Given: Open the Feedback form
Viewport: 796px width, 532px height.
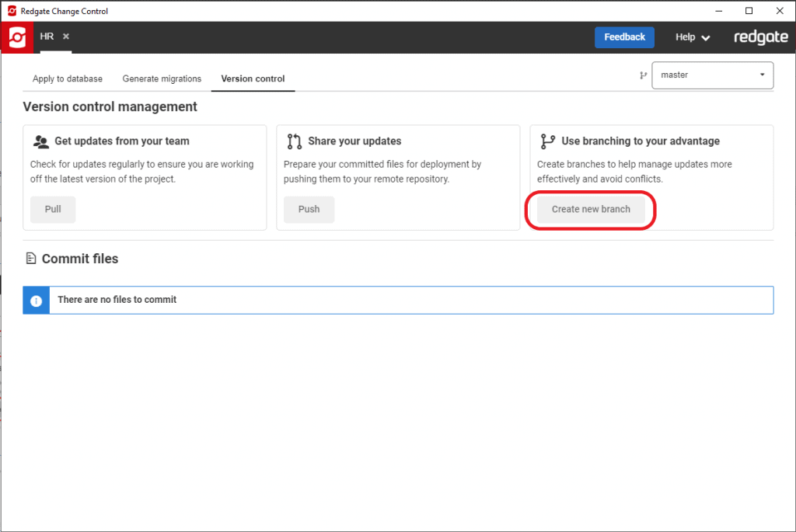Looking at the screenshot, I should 624,37.
